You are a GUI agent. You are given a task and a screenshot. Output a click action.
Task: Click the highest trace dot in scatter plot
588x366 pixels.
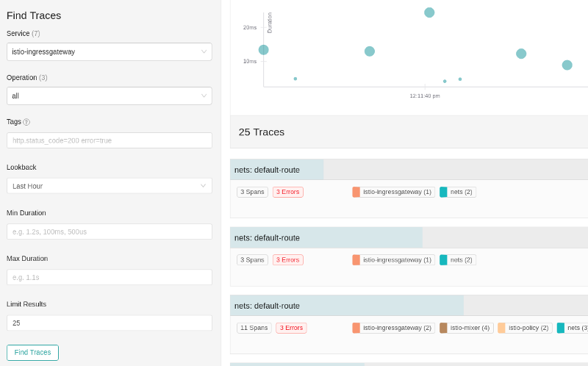429,12
